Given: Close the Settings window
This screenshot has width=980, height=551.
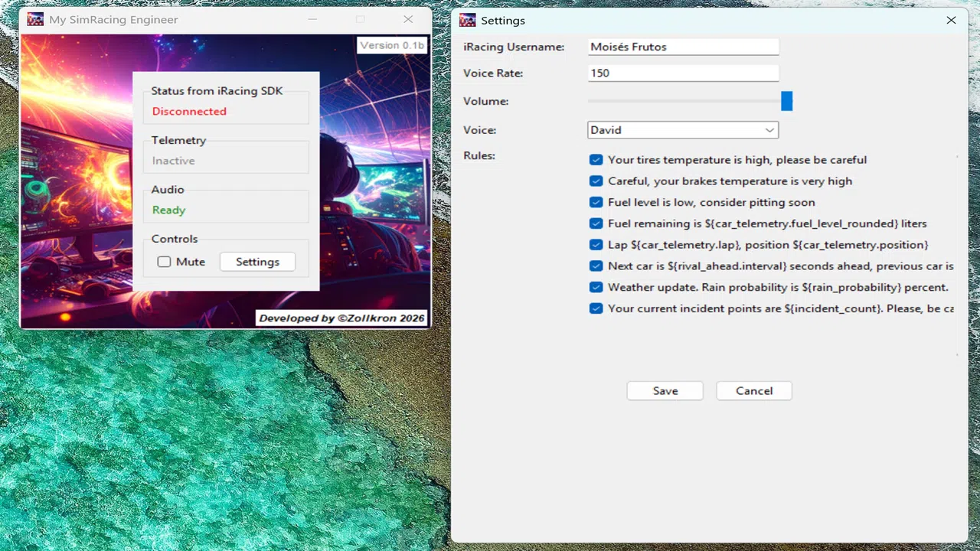Looking at the screenshot, I should coord(951,21).
